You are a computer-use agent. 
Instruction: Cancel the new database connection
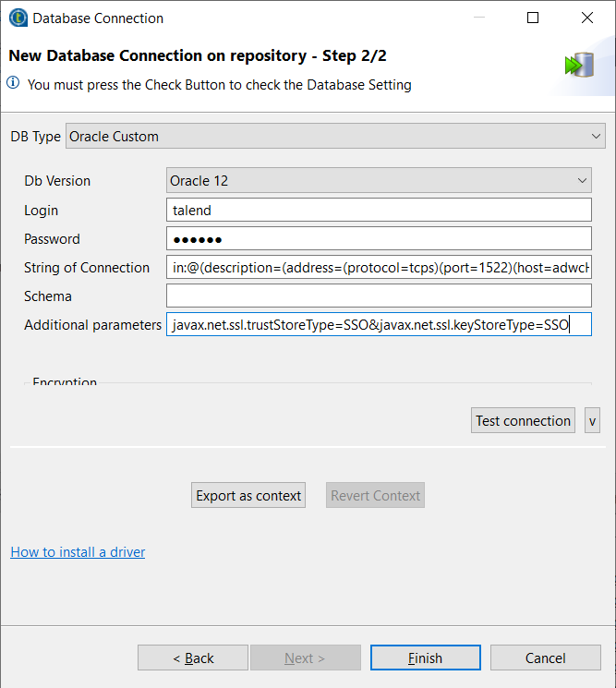545,658
